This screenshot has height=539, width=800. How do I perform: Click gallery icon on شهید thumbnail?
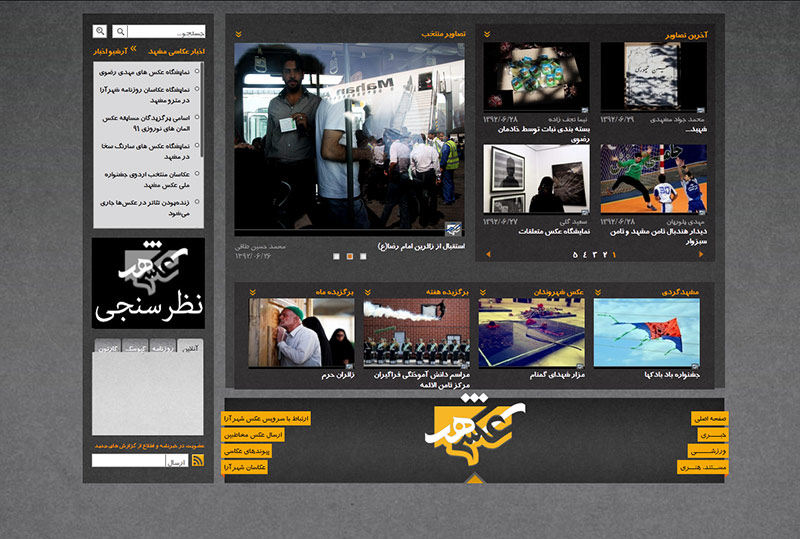pyautogui.click(x=701, y=110)
